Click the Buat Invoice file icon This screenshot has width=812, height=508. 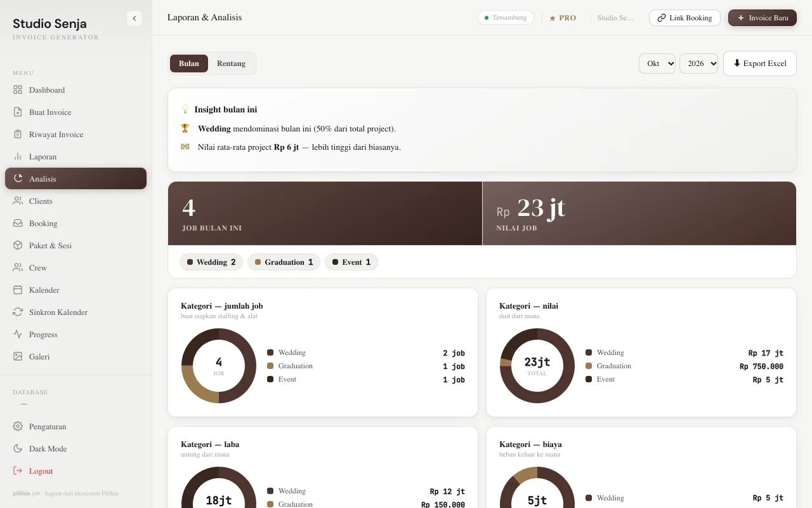click(x=18, y=112)
